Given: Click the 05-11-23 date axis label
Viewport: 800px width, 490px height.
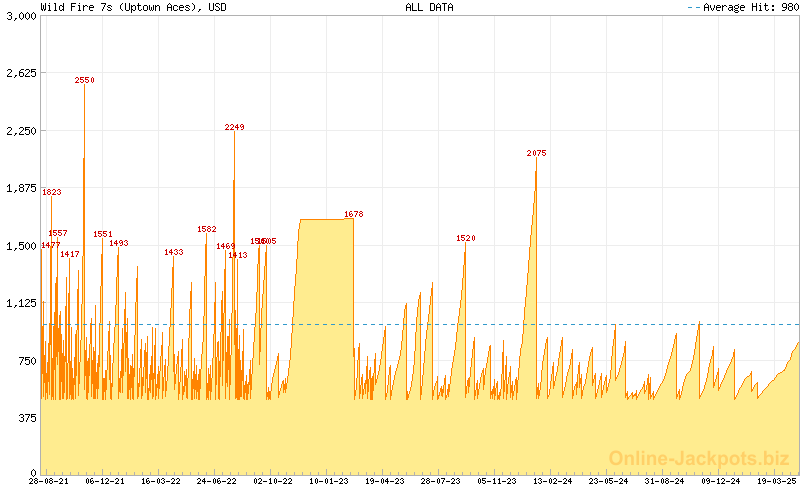Looking at the screenshot, I should [497, 481].
